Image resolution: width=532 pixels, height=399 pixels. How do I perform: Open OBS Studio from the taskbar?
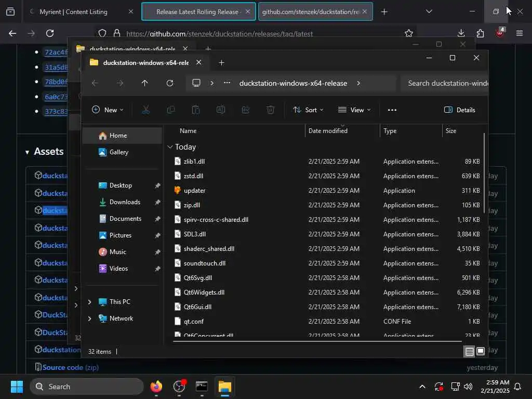179,387
